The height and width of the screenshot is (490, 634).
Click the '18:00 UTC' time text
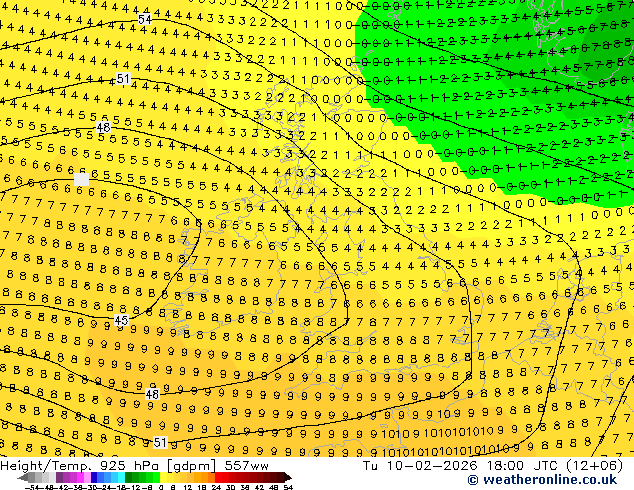524,466
